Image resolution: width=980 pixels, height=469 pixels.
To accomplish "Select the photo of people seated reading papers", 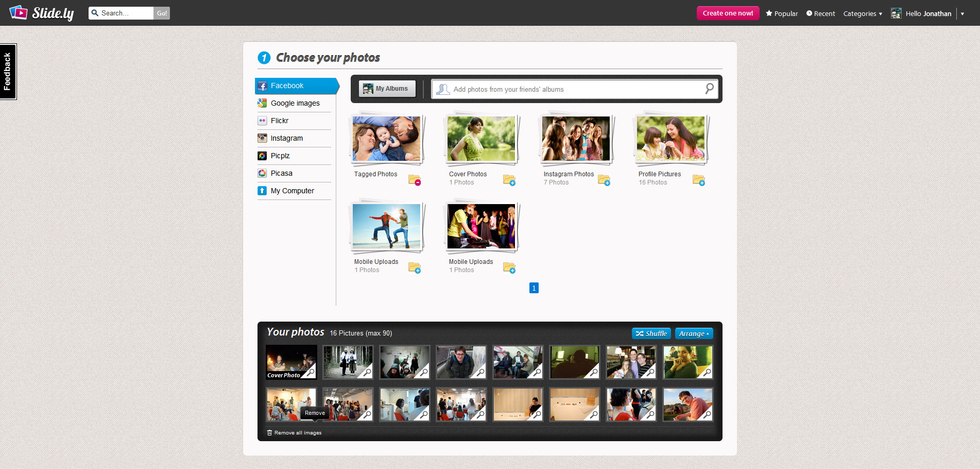I will [518, 362].
